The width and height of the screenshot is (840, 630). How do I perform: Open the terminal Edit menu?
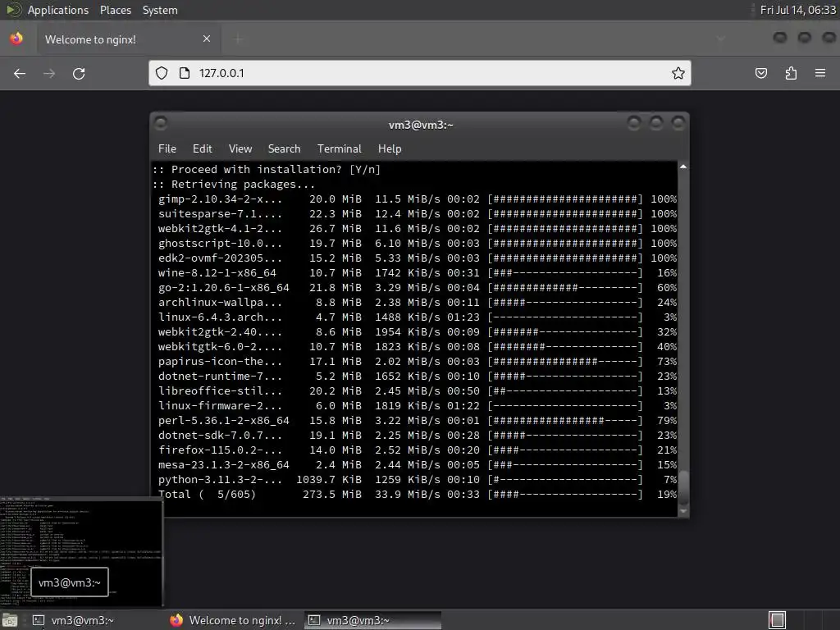(202, 149)
